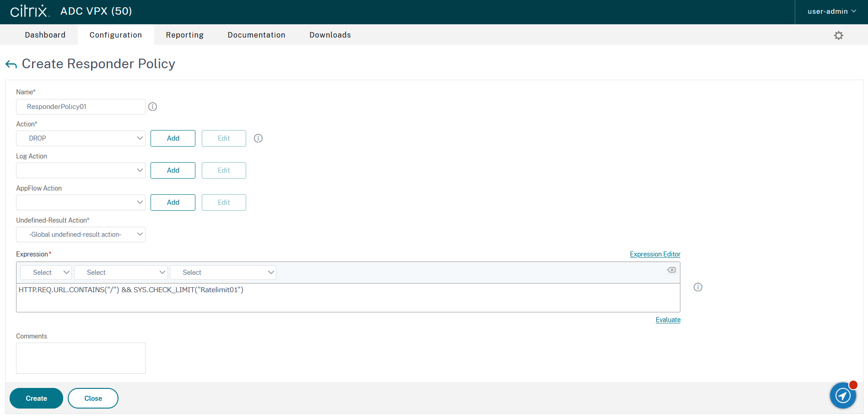The height and width of the screenshot is (420, 868).
Task: Open the Documentation tab
Action: pos(257,35)
